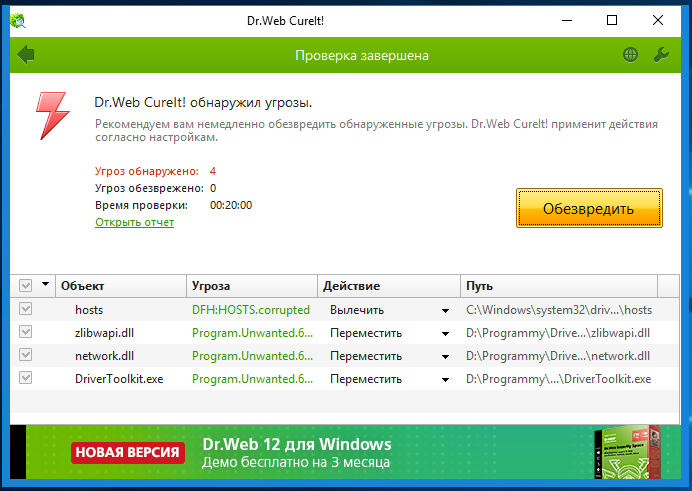Click the Угроз обезврежено label
The height and width of the screenshot is (491, 692).
click(x=150, y=188)
